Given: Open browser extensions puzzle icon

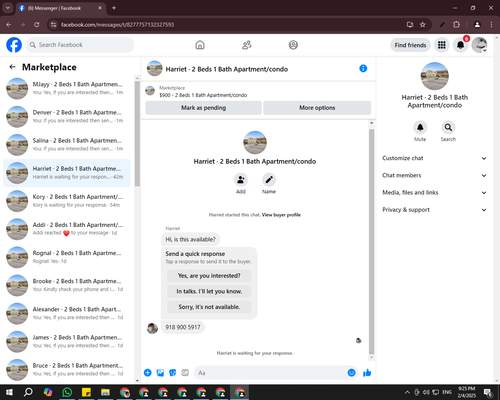Looking at the screenshot, I should (456, 25).
